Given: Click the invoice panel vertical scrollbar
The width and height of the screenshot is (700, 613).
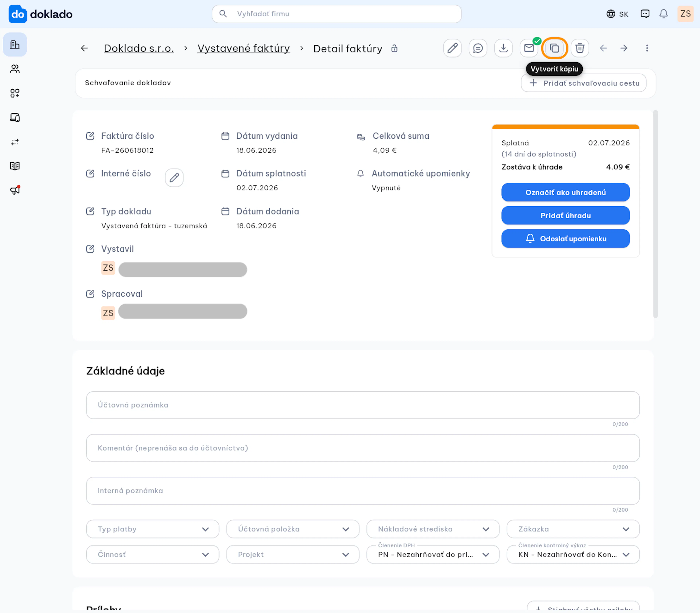Looking at the screenshot, I should click(x=655, y=214).
